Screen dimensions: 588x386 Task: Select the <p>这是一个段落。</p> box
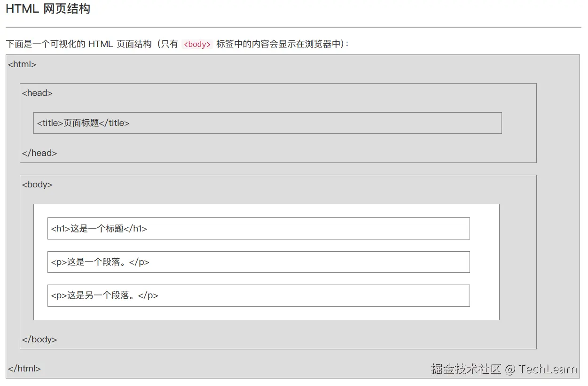pyautogui.click(x=259, y=262)
